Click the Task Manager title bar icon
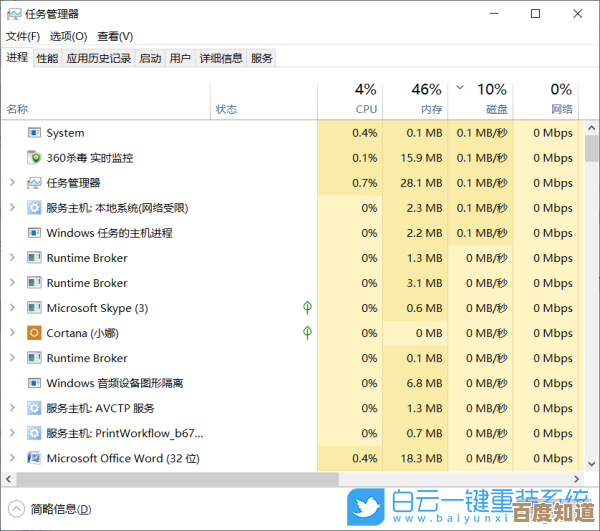 [14, 14]
